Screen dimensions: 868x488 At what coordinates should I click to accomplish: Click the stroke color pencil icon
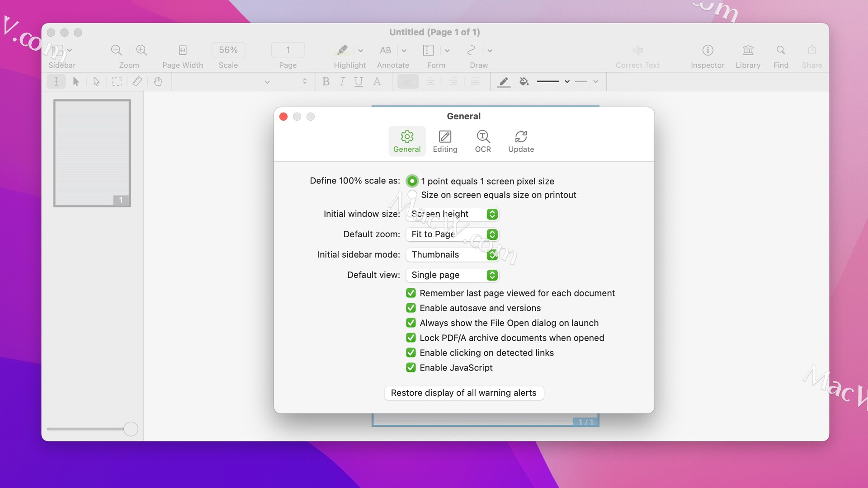[x=504, y=82]
